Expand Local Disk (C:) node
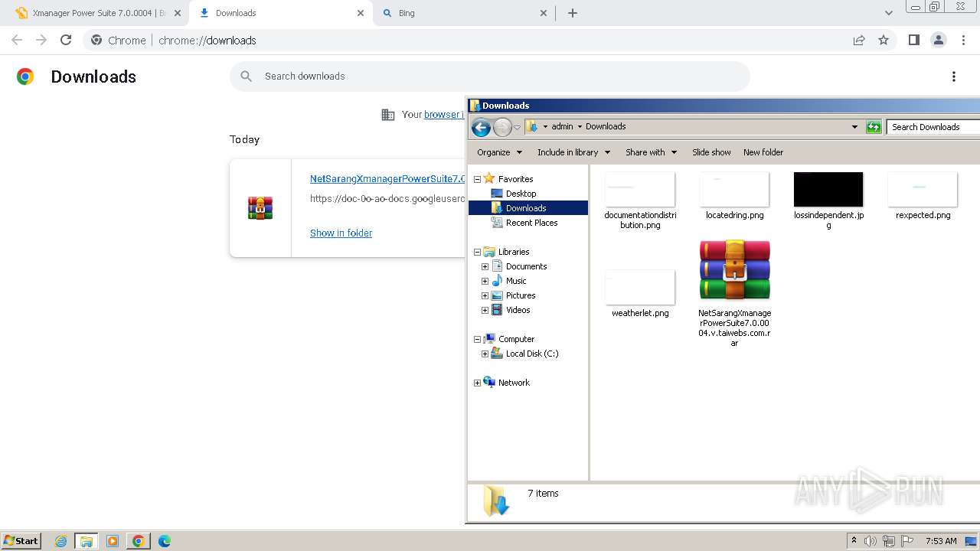This screenshot has width=980, height=551. click(485, 354)
